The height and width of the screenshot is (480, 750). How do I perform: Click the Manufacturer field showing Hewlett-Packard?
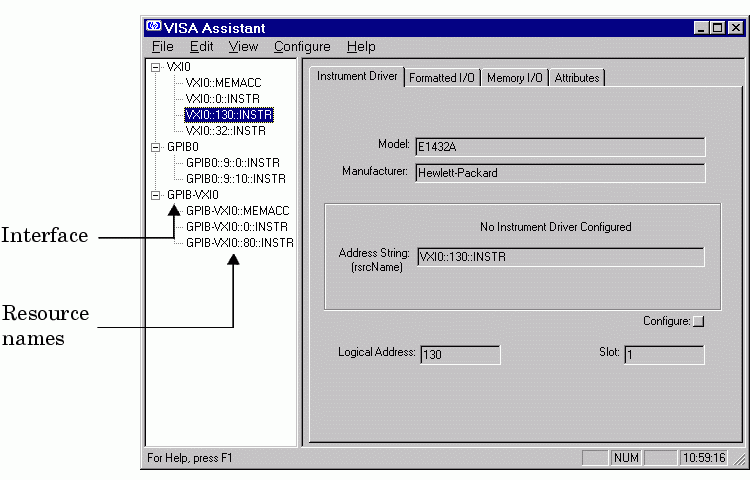pos(560,173)
